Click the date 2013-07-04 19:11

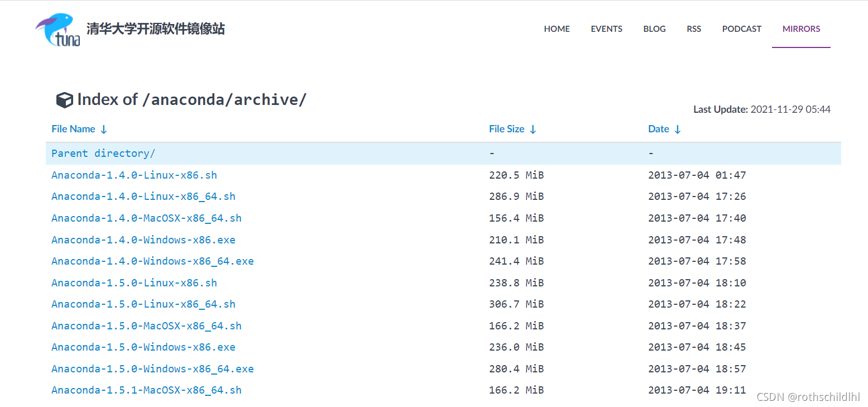point(697,390)
